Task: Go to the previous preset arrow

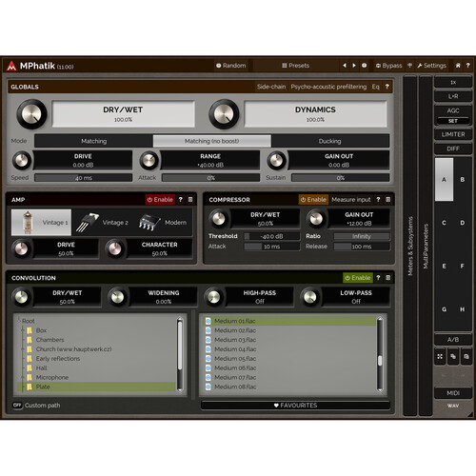Action: click(345, 66)
